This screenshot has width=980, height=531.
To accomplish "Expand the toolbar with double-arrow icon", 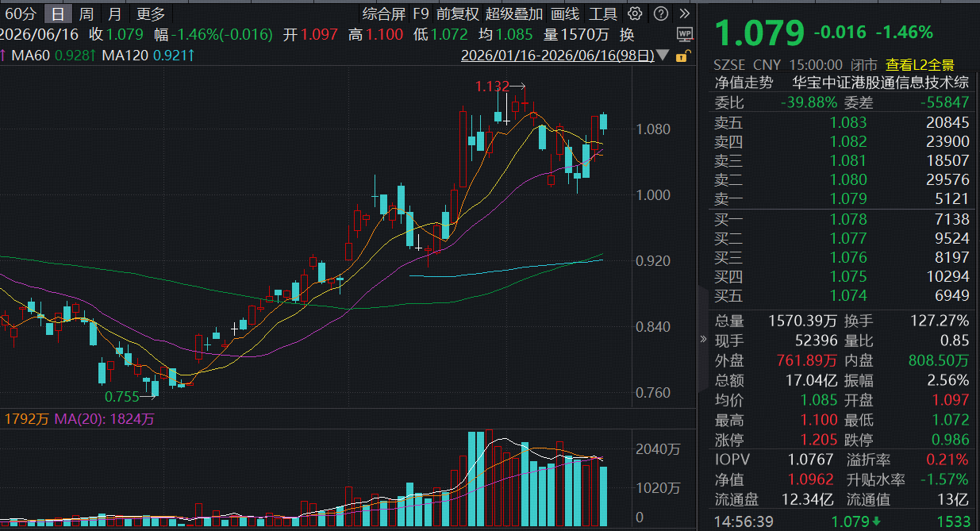I will pos(685,13).
